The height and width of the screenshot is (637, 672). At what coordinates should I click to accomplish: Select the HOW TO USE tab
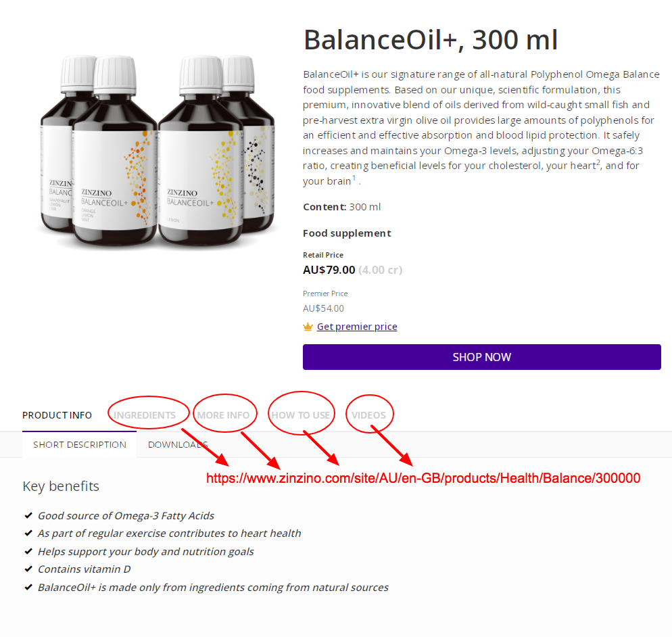pos(300,415)
